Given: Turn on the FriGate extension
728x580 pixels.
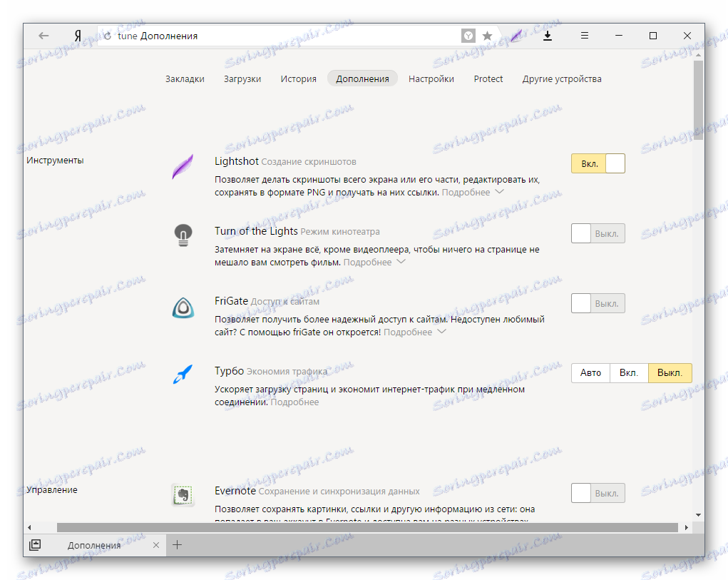Looking at the screenshot, I should pos(598,302).
